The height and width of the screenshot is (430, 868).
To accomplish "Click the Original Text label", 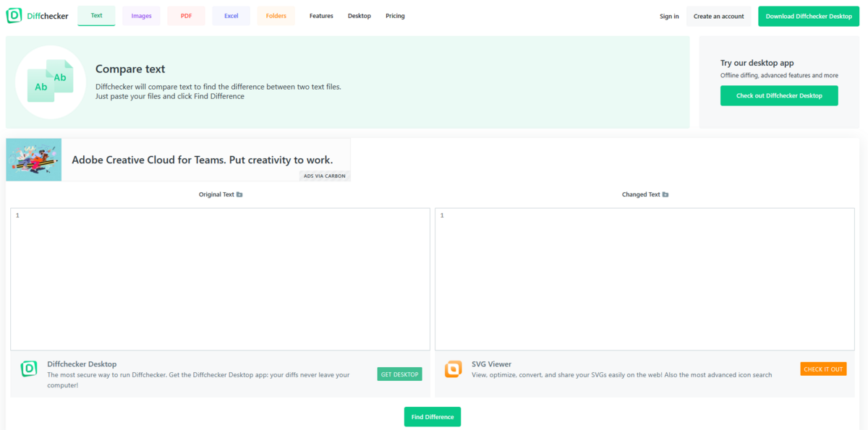I will 216,194.
